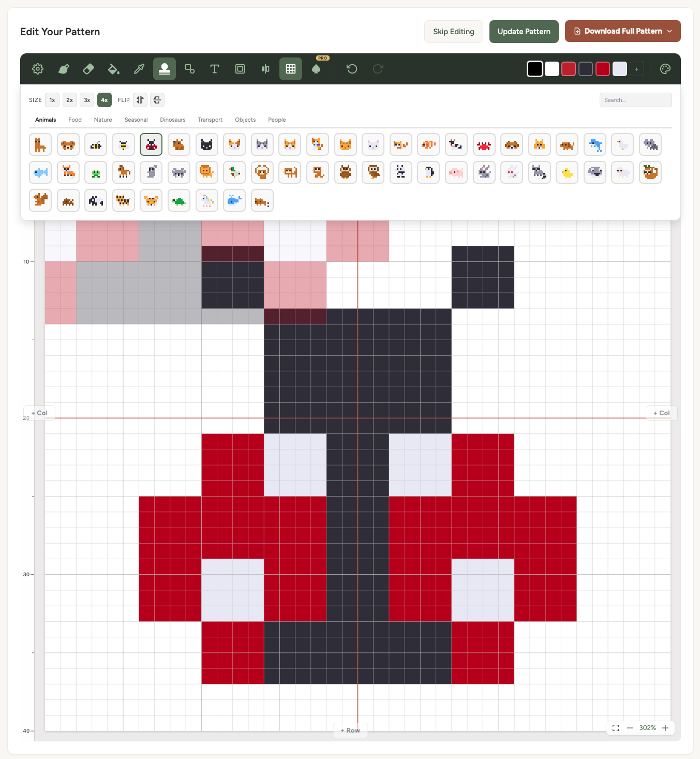This screenshot has width=700, height=759.
Task: Add a column on the right side
Action: coord(661,413)
